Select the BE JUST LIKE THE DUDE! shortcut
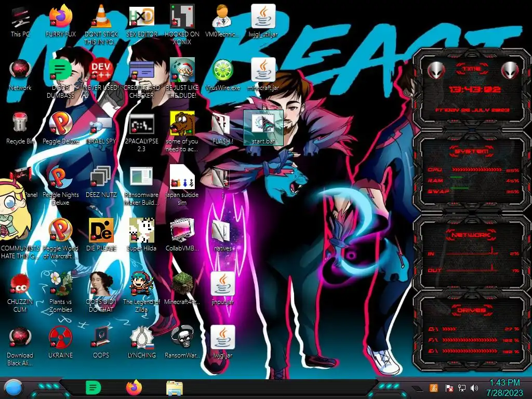 pyautogui.click(x=182, y=78)
